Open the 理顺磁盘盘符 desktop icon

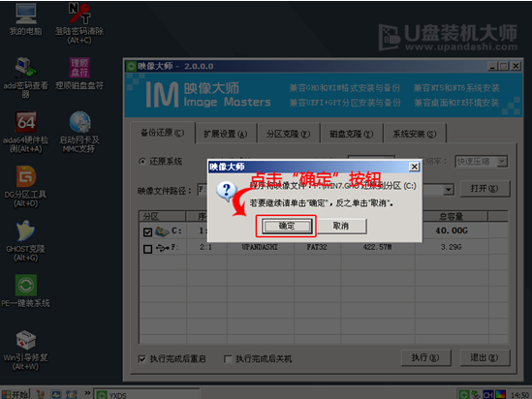[79, 74]
